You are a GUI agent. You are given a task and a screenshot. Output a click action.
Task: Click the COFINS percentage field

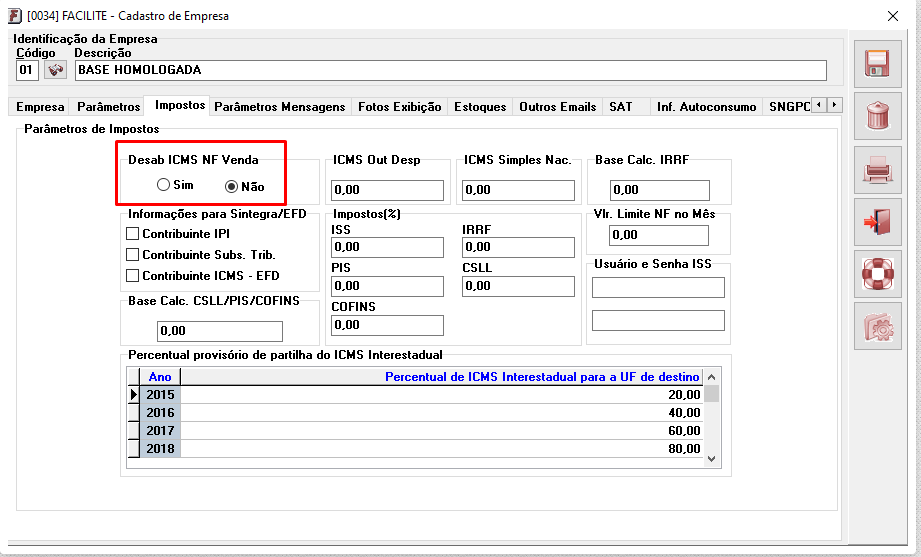click(387, 325)
